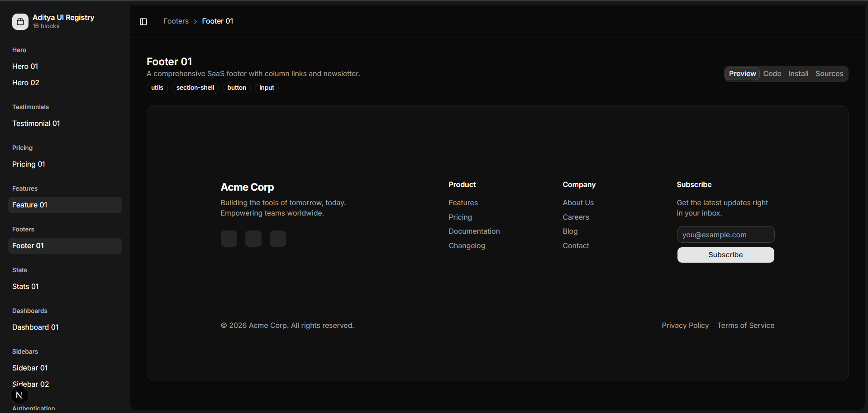Click the input tag badge
The height and width of the screenshot is (413, 868).
click(x=267, y=88)
